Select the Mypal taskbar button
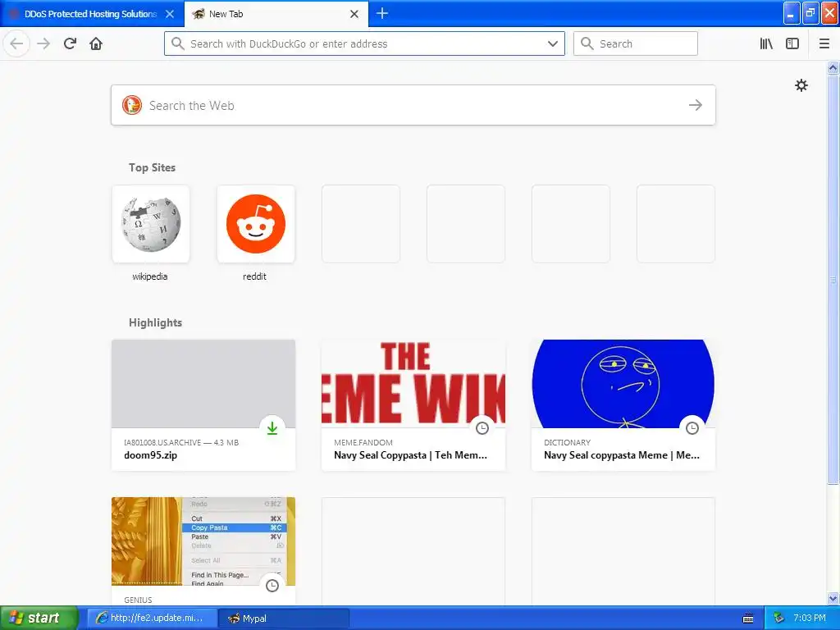This screenshot has width=840, height=630. click(284, 619)
